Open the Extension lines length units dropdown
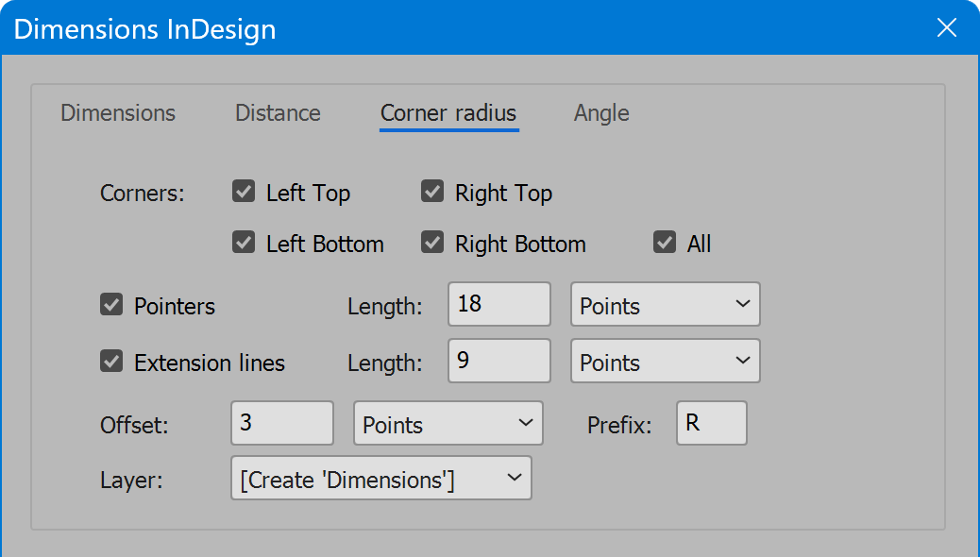Image resolution: width=980 pixels, height=557 pixels. point(665,361)
